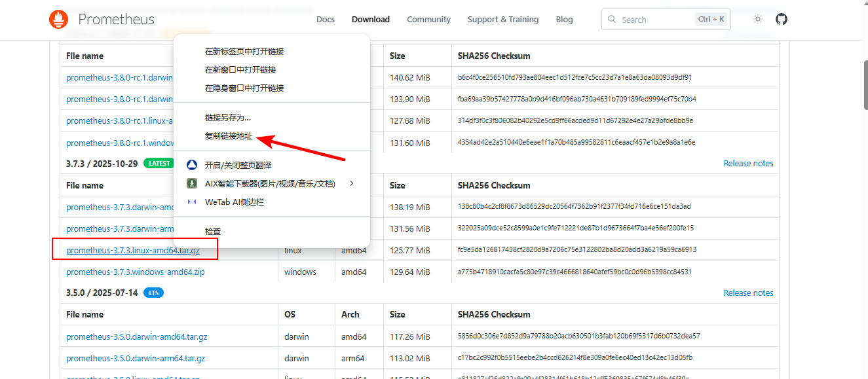This screenshot has height=379, width=868.
Task: Click the AIX smart downloader icon
Action: [192, 184]
